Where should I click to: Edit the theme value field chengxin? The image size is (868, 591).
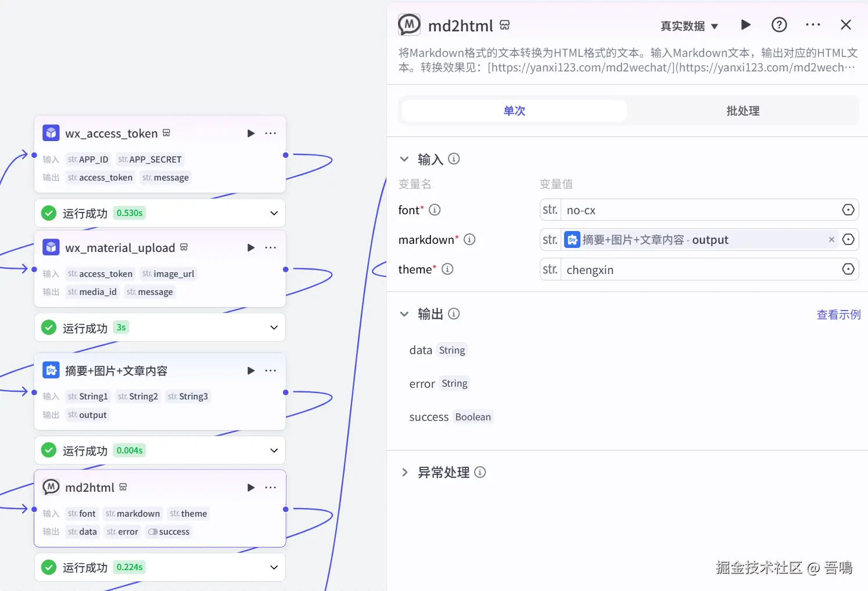pyautogui.click(x=699, y=270)
